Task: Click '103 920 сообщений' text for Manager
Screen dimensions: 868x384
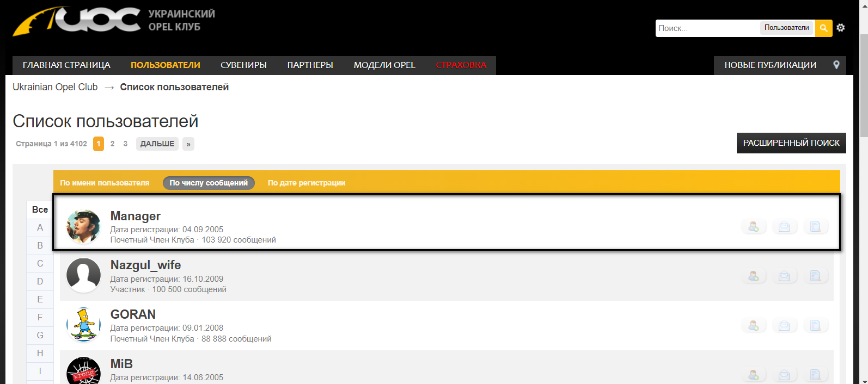Action: (239, 240)
